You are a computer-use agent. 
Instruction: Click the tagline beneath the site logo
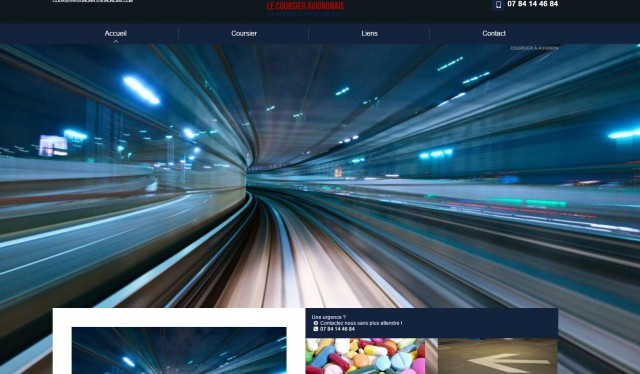305,14
